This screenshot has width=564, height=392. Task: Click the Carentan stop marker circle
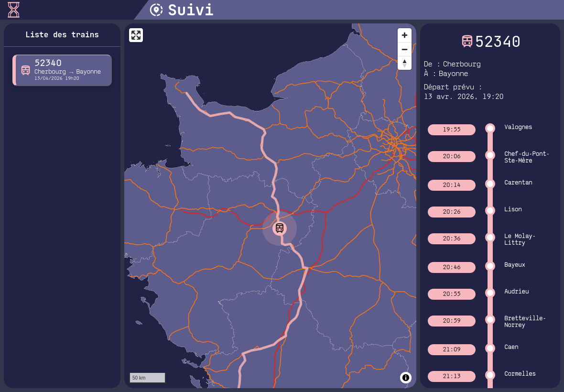pyautogui.click(x=489, y=184)
